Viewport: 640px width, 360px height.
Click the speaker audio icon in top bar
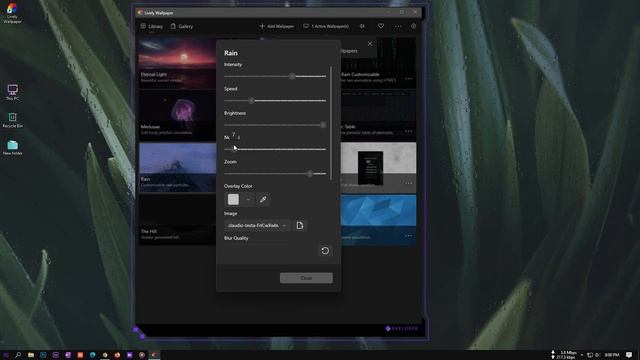(362, 26)
